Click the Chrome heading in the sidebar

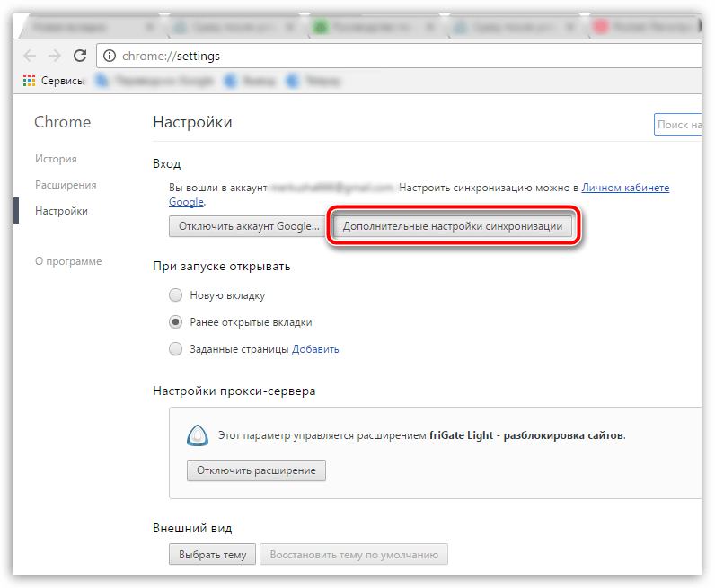(63, 122)
